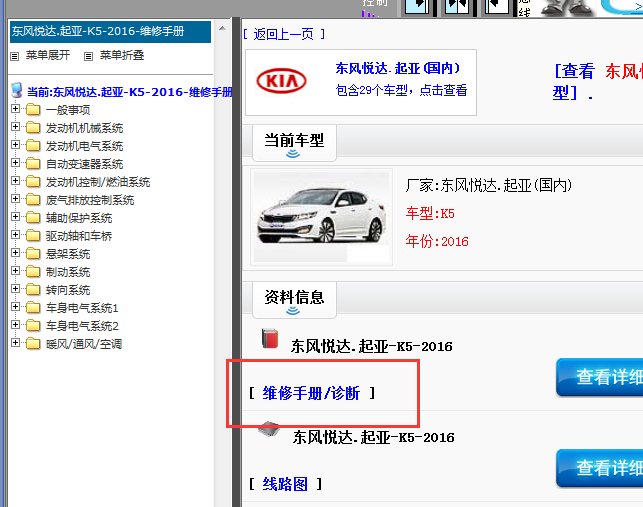643x507 pixels.
Task: Click 查看详细 button for 维修手册/诊断
Action: pyautogui.click(x=600, y=377)
